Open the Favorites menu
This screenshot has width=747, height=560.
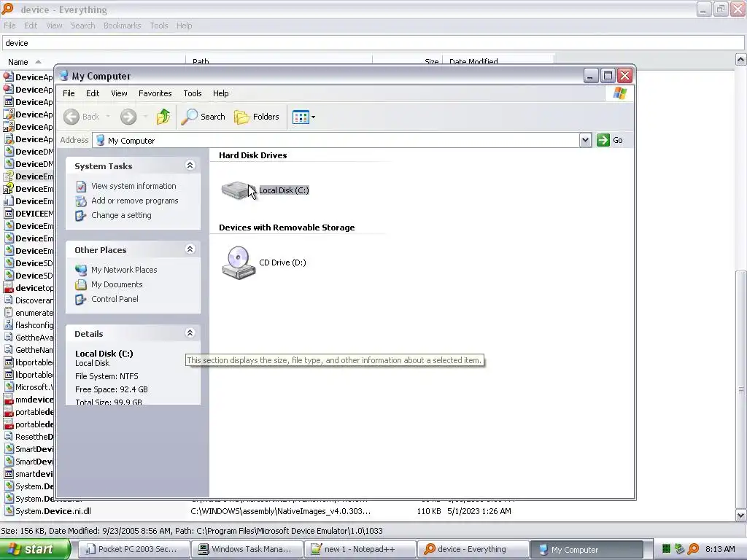[x=155, y=93]
